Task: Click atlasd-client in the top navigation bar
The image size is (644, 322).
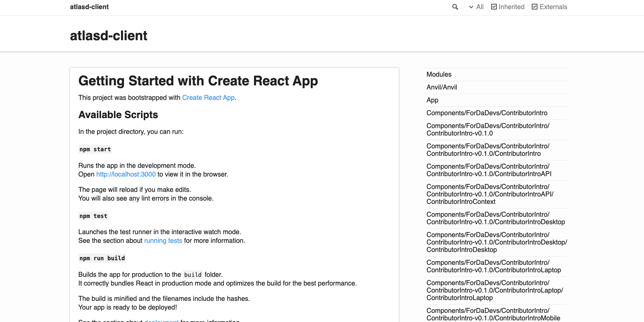Action: [89, 7]
